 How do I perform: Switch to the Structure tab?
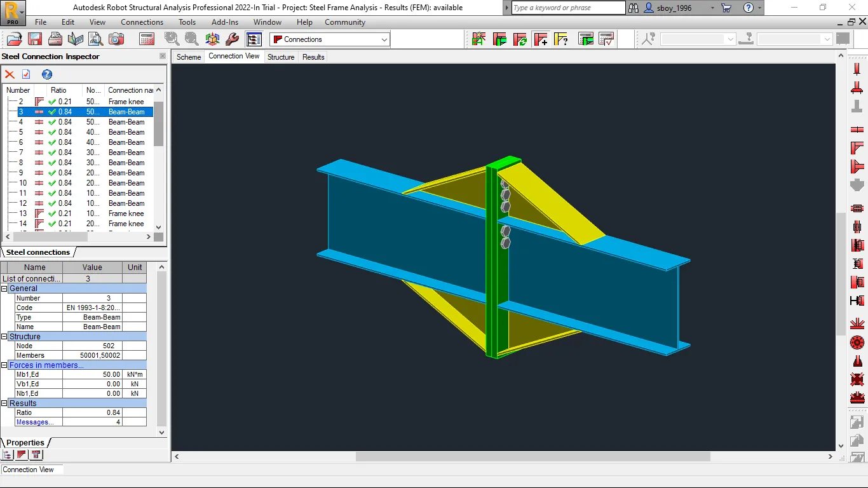pos(281,57)
